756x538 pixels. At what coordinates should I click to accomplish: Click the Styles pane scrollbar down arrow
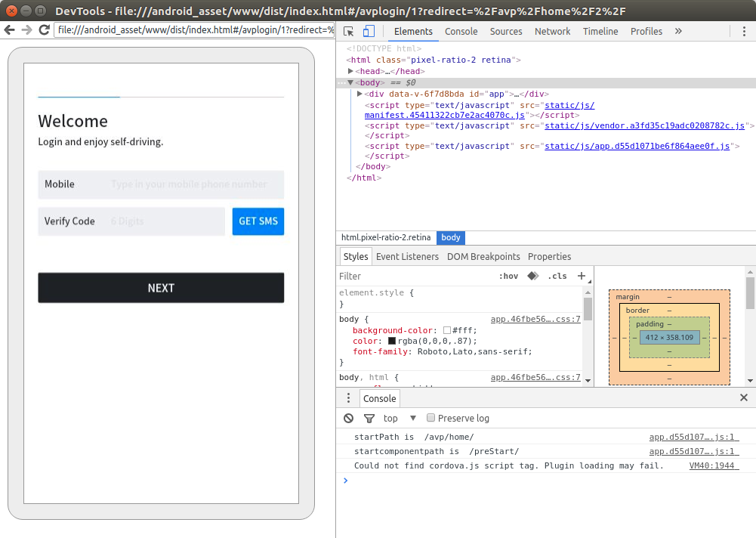pos(588,381)
